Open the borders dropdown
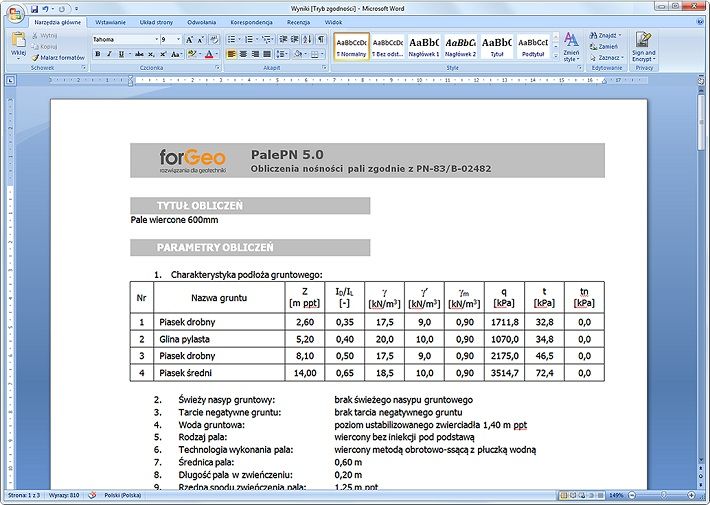710x505 pixels. [x=322, y=54]
